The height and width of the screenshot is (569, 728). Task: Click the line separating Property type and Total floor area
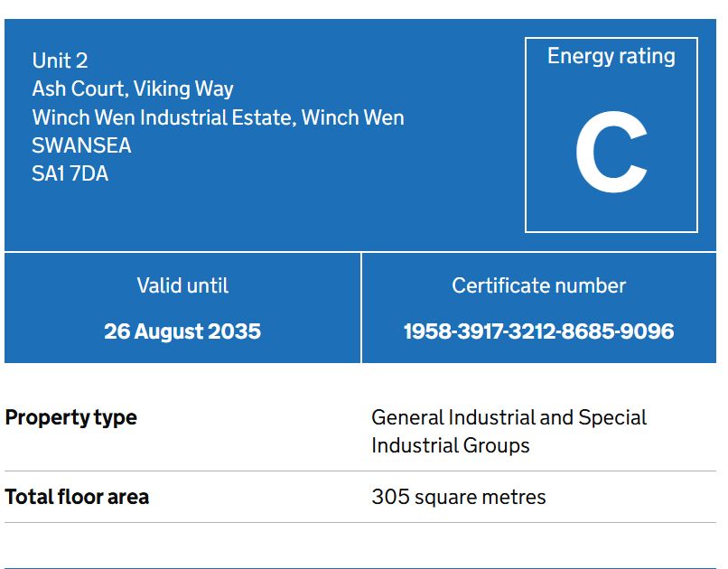pos(361,471)
